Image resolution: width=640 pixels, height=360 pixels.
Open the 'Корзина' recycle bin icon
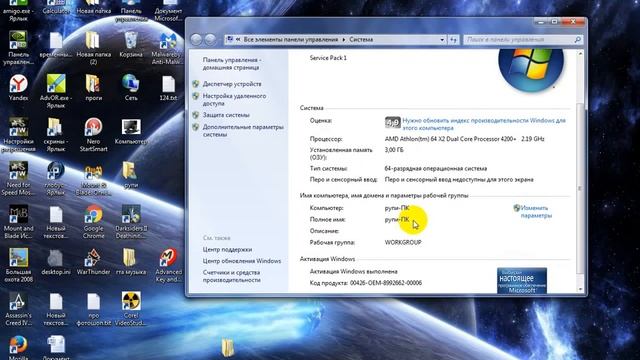pos(131,44)
